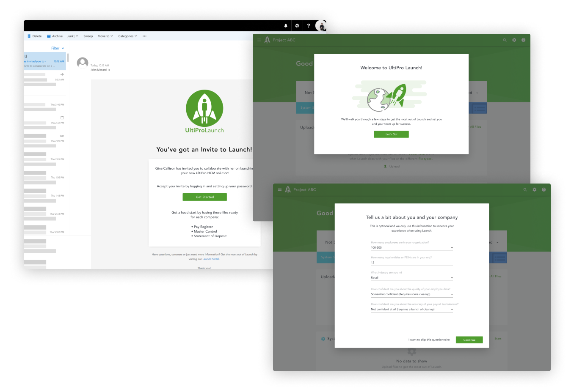Click the green Get Started button

pos(204,197)
